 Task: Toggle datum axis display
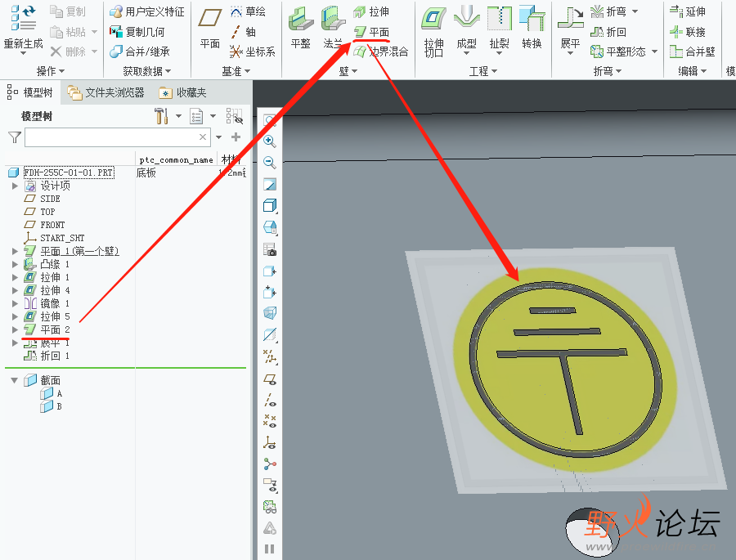[269, 401]
